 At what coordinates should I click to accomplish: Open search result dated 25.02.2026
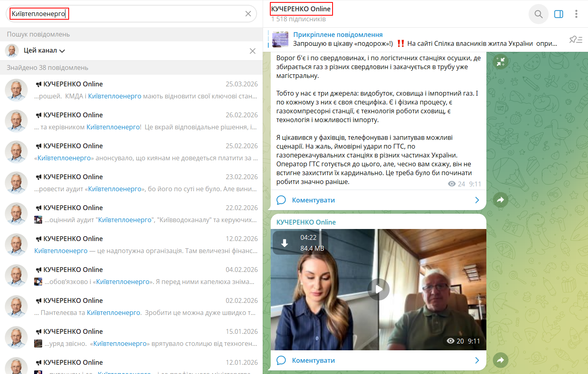[131, 152]
